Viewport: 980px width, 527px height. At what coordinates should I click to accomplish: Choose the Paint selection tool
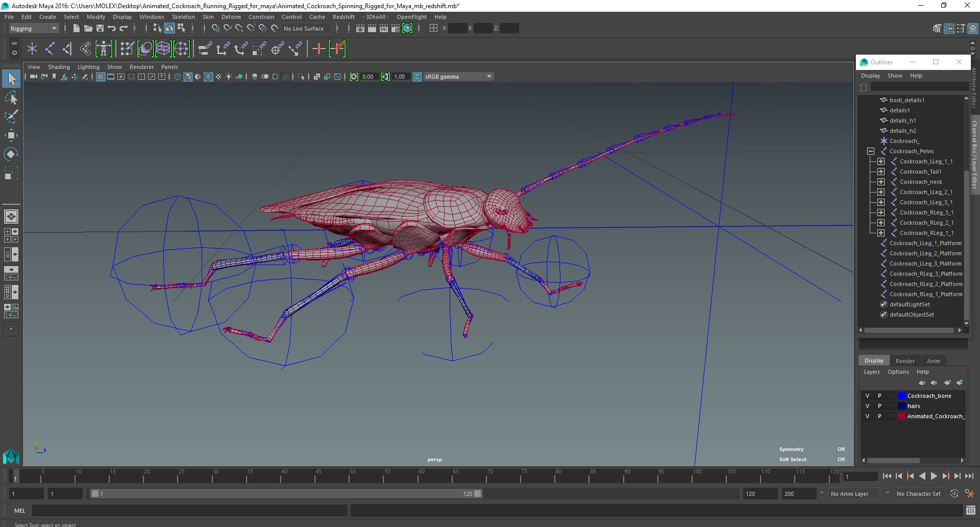coord(11,116)
